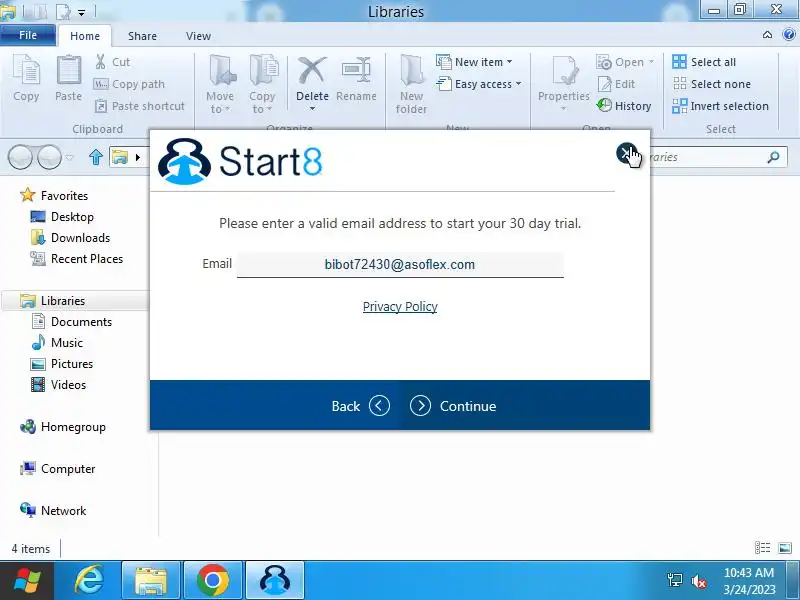
Task: Select Network in the navigation pane
Action: 63,510
